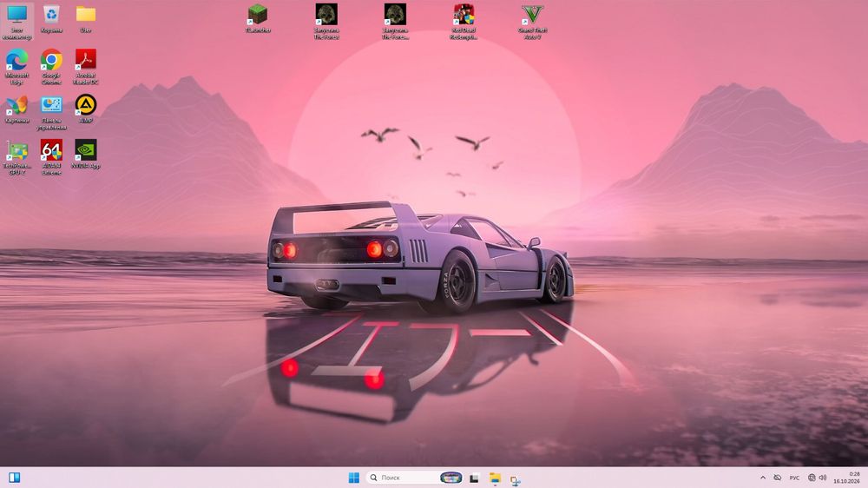Select the TechPowerUp GPU-Z shortcut
868x488 pixels.
tap(17, 158)
